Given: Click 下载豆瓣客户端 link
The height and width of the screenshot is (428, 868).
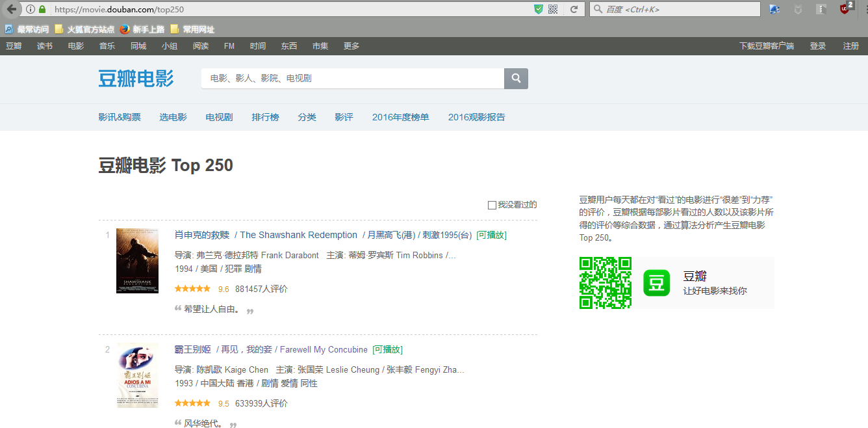Looking at the screenshot, I should point(767,46).
